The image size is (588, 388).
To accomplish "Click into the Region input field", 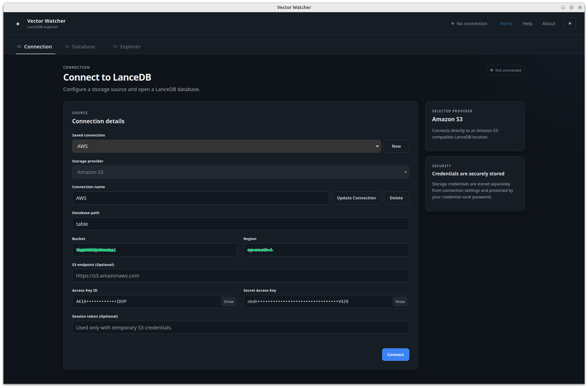I will point(326,250).
